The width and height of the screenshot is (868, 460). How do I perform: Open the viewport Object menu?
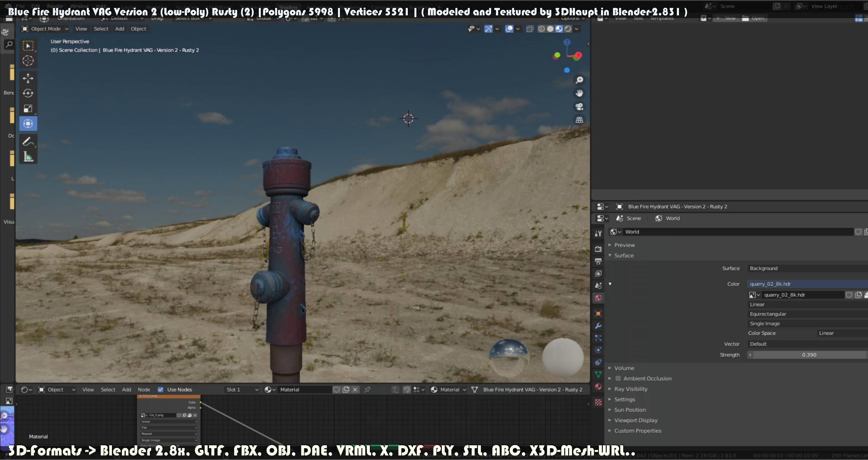(x=138, y=29)
